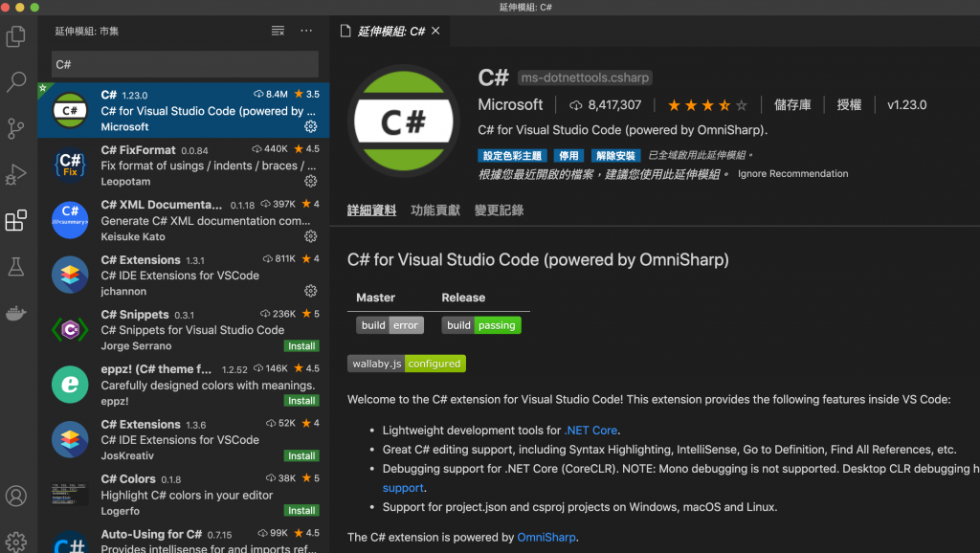
Task: Click the 設定色彩主題 button
Action: point(513,156)
